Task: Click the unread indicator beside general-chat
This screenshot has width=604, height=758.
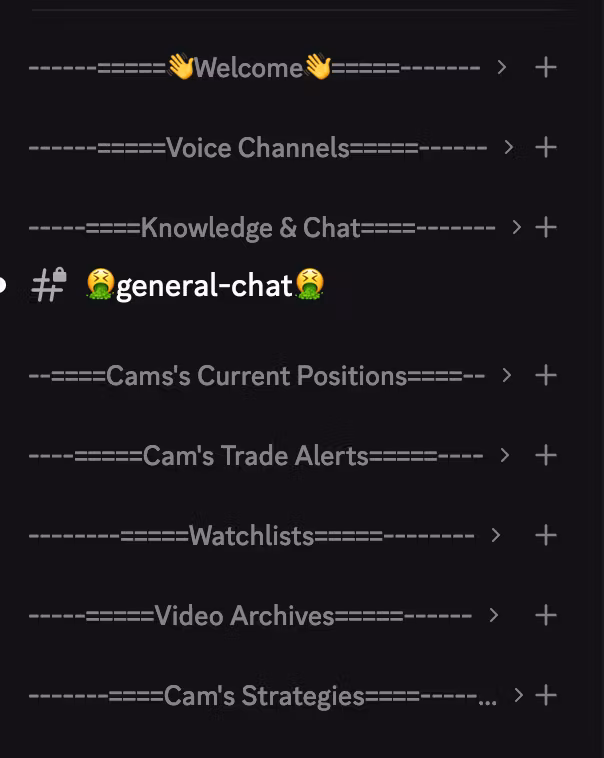Action: 3,285
